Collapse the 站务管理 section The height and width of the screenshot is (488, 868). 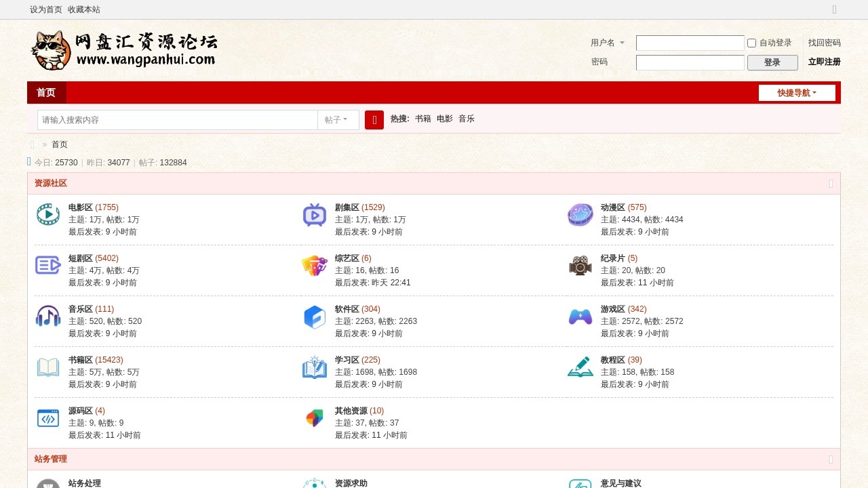point(831,460)
